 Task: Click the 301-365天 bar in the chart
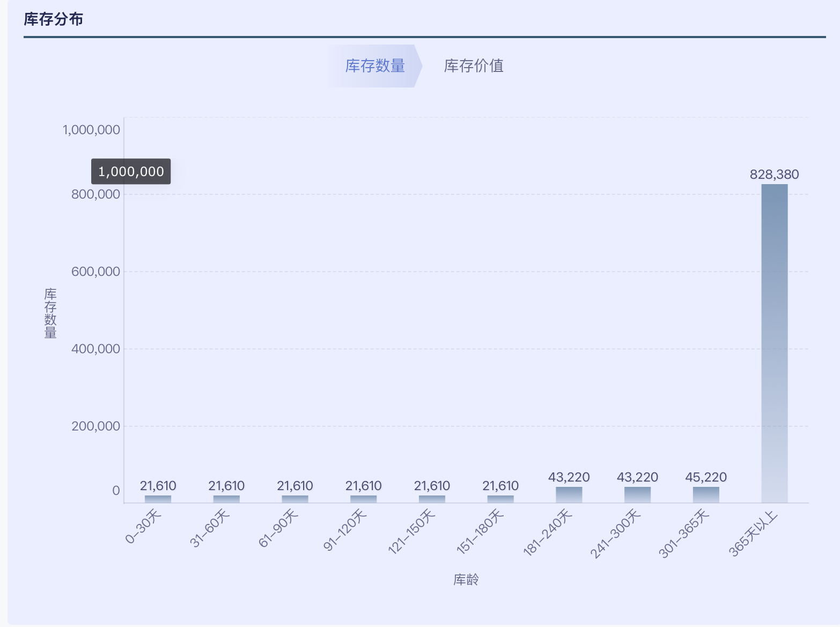[706, 494]
